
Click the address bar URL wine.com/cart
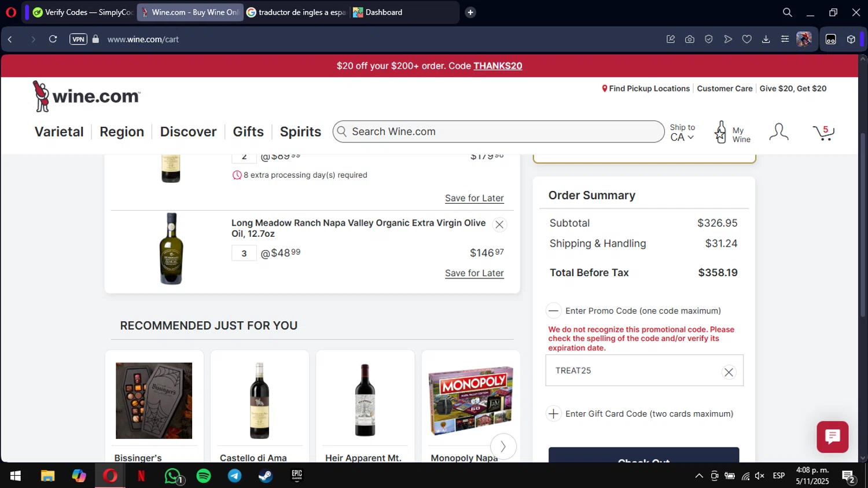143,39
